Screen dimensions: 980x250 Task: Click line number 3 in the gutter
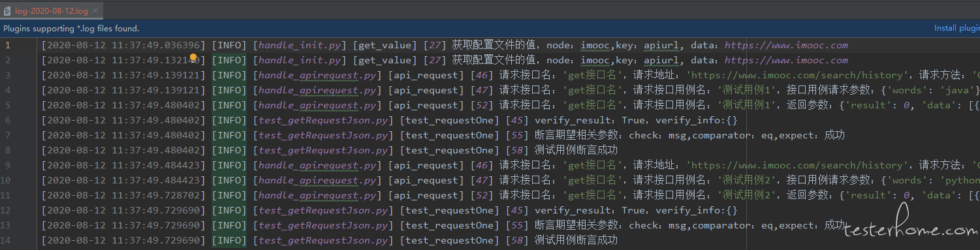click(7, 75)
